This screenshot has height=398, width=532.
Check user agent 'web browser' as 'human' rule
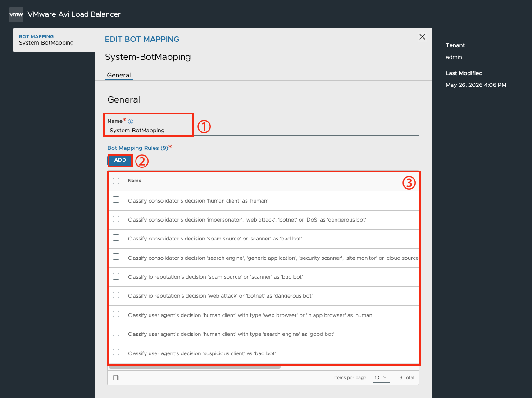tap(116, 314)
